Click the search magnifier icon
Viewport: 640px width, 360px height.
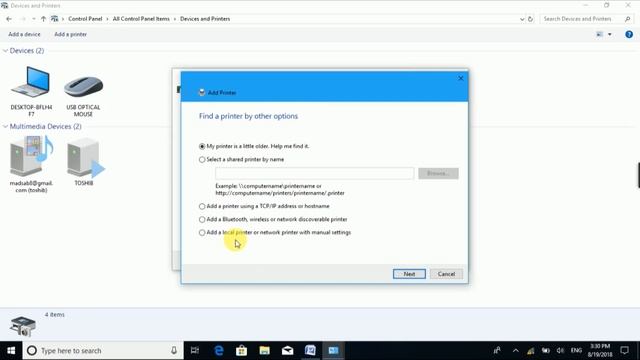tap(627, 19)
